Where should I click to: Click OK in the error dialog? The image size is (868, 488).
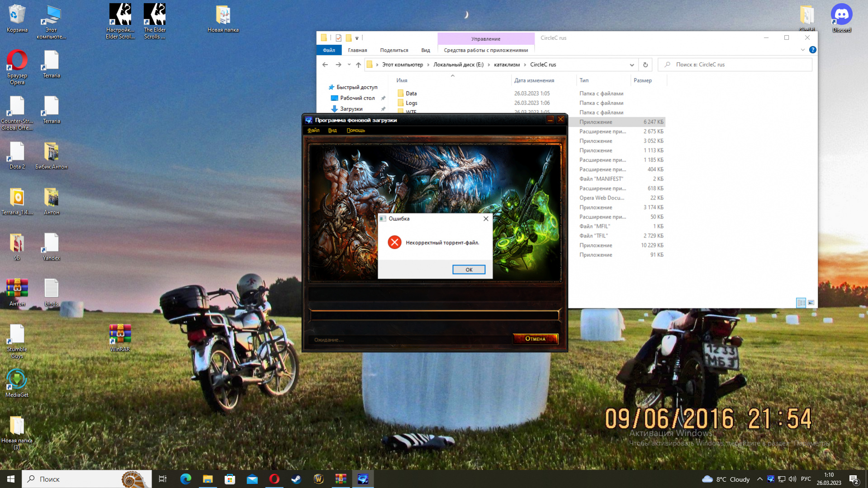[469, 270]
